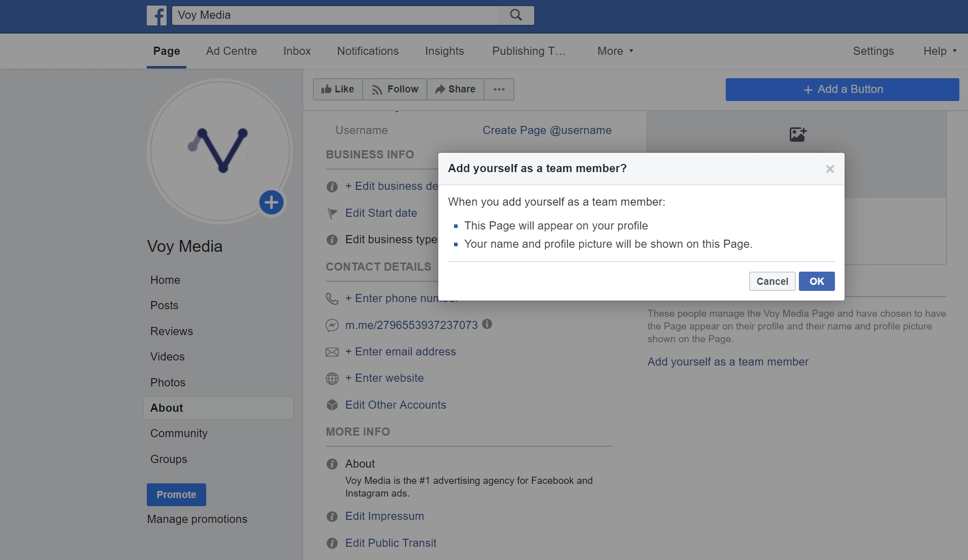Click the add photo icon in cover area
Screen dimensions: 968x560
798,134
